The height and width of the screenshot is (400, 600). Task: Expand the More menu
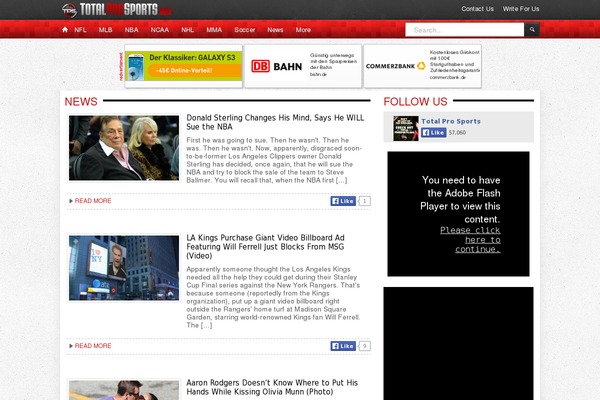pos(303,30)
